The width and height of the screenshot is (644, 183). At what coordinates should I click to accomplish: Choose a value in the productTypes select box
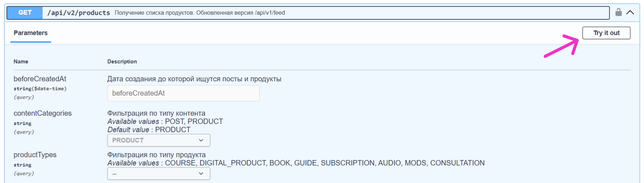(159, 173)
